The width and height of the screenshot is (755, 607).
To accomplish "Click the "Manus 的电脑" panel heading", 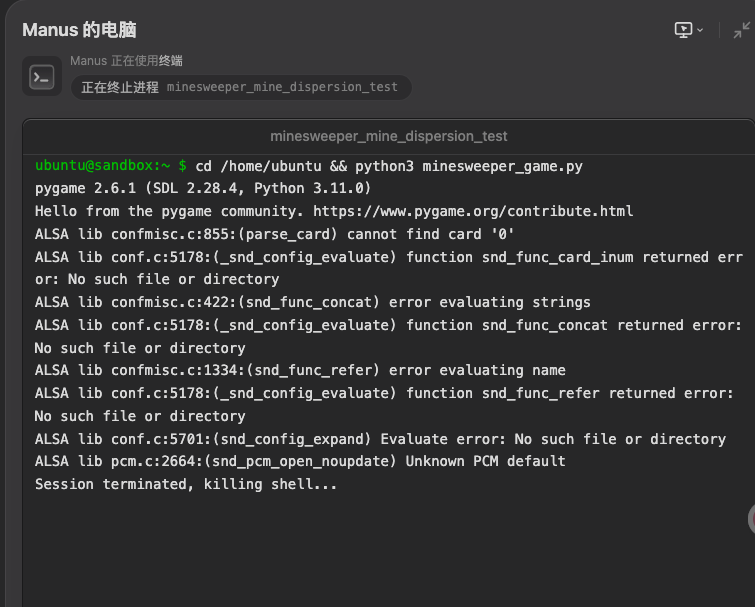I will point(79,30).
